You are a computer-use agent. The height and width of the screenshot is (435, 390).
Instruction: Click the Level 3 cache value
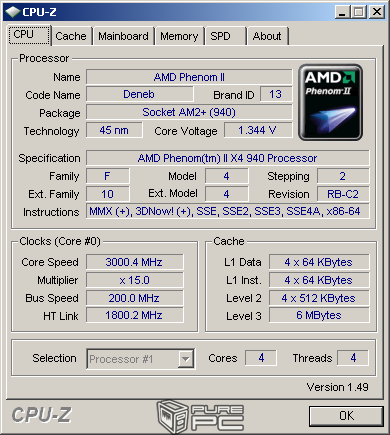319,315
